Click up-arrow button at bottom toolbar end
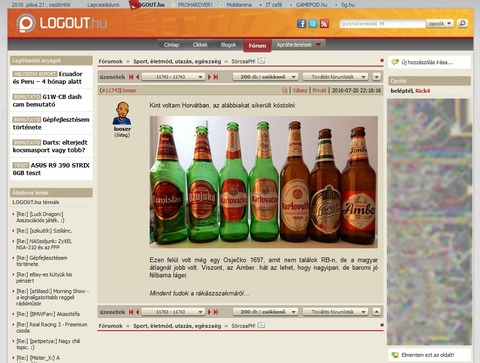480x363 pixels. pyautogui.click(x=376, y=312)
